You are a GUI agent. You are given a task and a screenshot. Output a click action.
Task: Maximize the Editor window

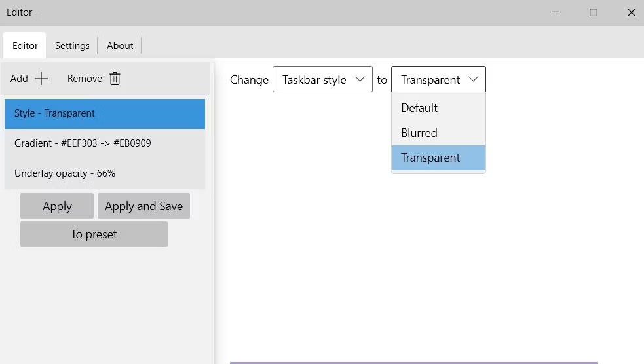click(x=594, y=12)
